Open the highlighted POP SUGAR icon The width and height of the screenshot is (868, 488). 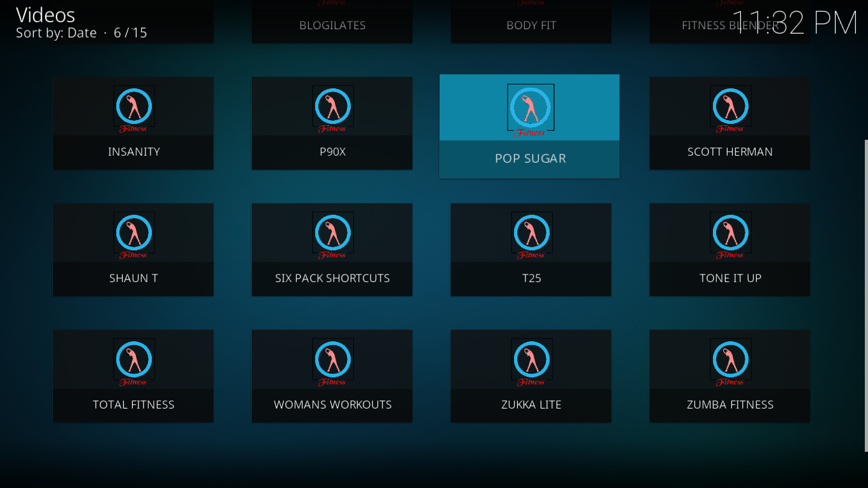[531, 111]
